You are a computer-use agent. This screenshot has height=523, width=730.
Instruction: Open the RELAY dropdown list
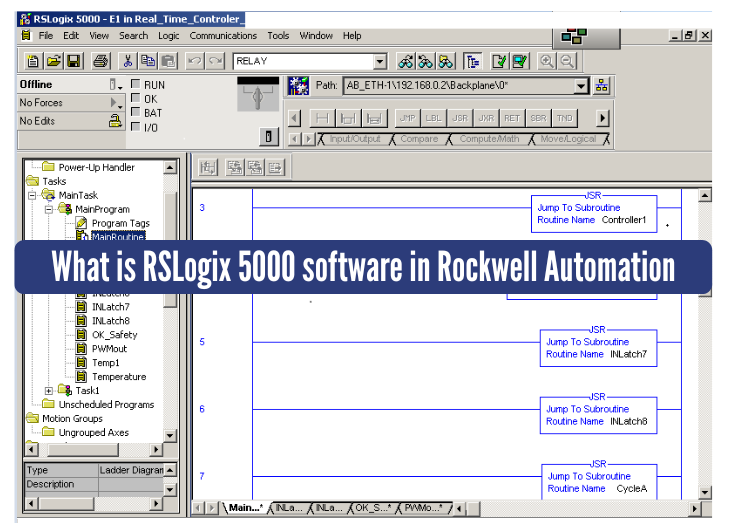tap(380, 61)
